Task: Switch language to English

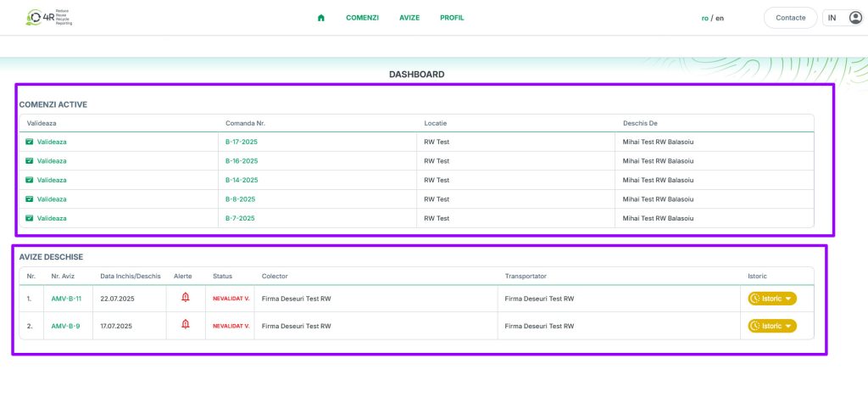Action: [720, 18]
